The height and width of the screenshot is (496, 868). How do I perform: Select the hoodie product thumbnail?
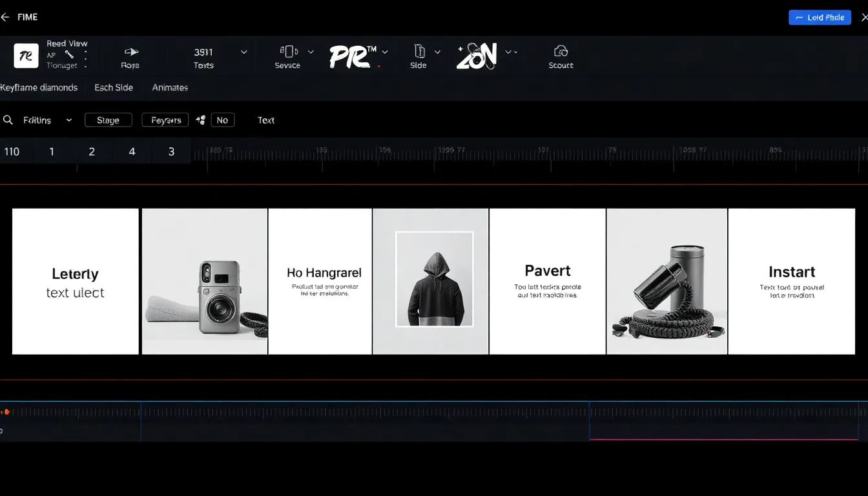pos(430,281)
